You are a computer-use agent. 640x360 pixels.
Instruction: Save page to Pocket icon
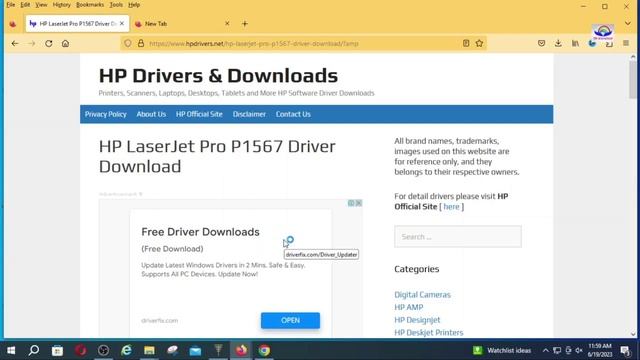pos(541,43)
